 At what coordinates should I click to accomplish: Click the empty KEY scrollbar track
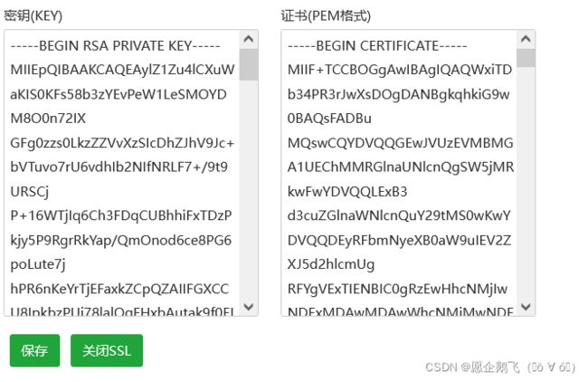[249, 187]
